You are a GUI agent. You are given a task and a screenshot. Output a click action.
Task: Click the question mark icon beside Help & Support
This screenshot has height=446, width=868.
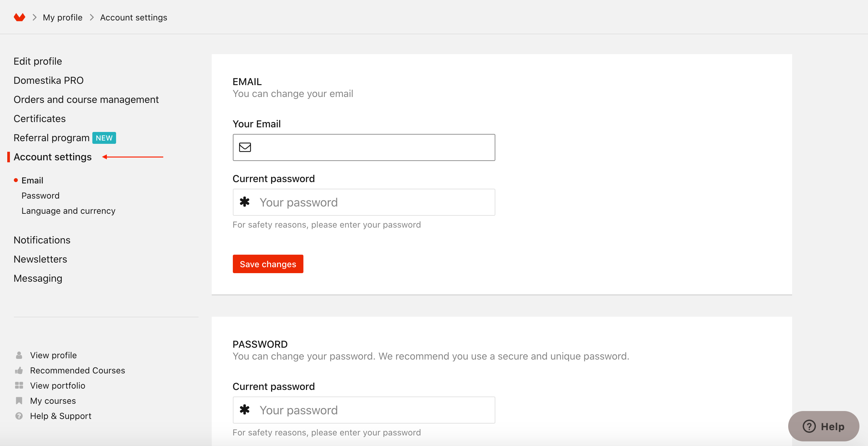click(x=19, y=416)
